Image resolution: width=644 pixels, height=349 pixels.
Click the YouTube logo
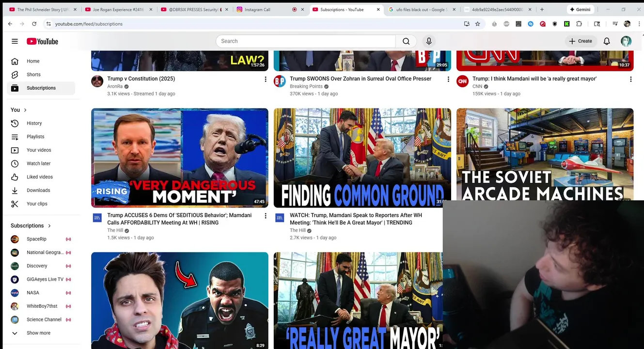coord(43,41)
